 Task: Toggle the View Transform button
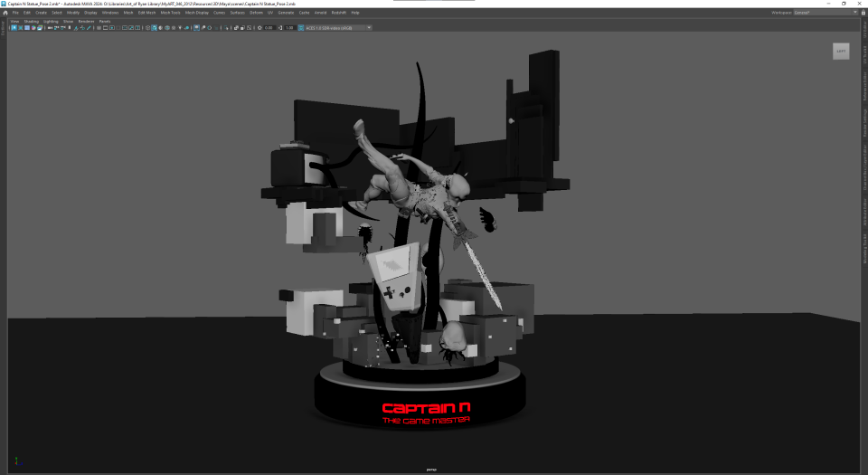pyautogui.click(x=300, y=27)
